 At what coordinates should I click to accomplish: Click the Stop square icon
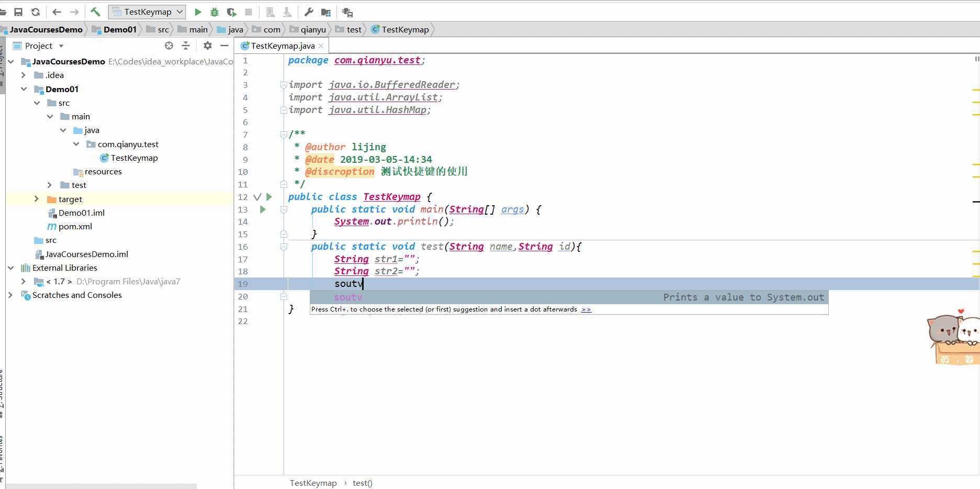point(249,12)
